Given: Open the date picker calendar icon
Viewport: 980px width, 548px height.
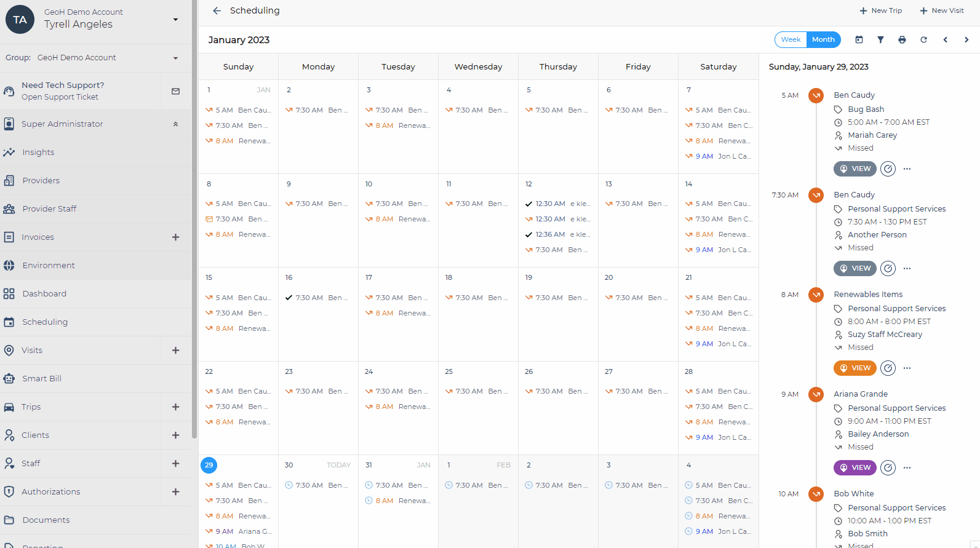Looking at the screenshot, I should point(859,40).
